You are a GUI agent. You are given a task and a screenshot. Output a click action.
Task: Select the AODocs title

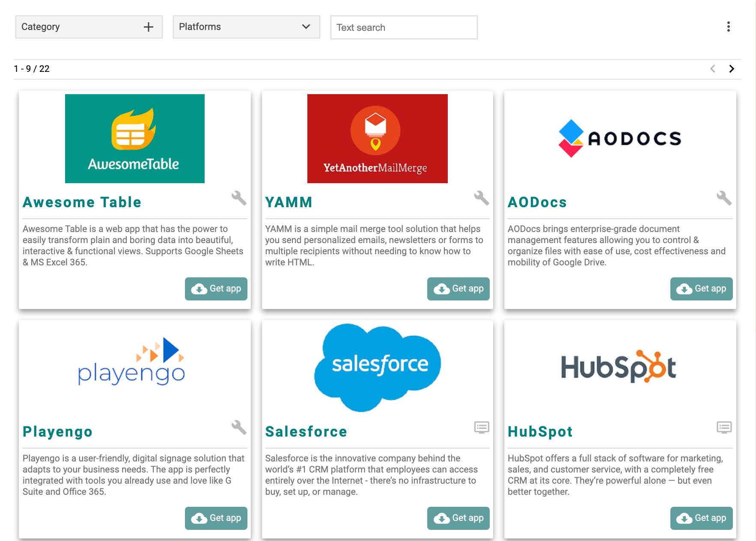tap(537, 202)
